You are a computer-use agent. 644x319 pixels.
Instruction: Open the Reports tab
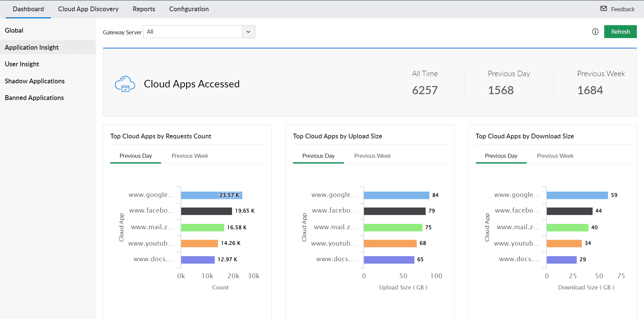(x=144, y=9)
